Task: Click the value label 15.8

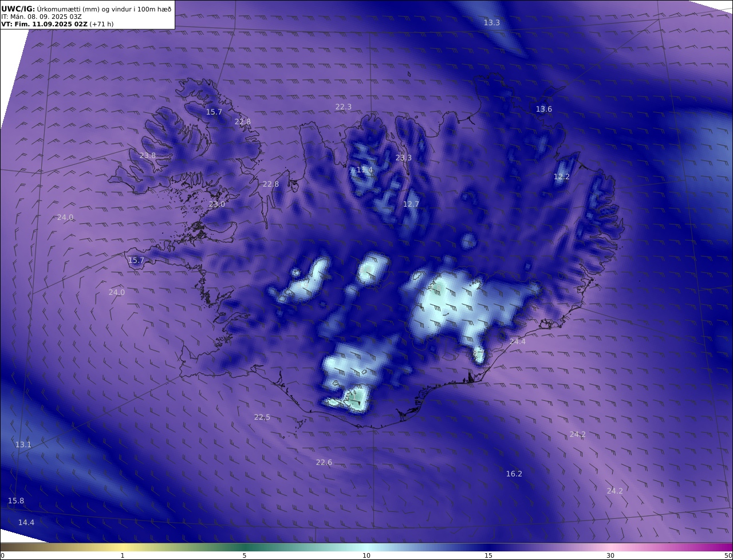Action: (x=16, y=500)
